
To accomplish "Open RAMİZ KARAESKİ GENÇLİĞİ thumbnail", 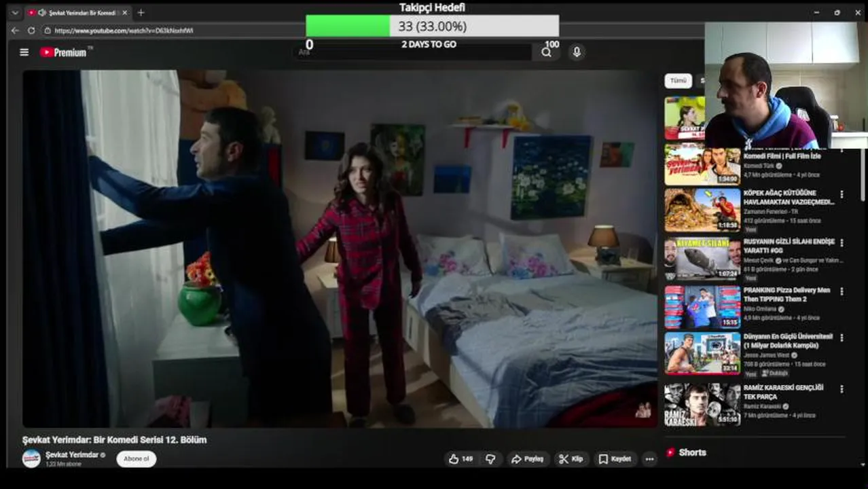I will [702, 405].
